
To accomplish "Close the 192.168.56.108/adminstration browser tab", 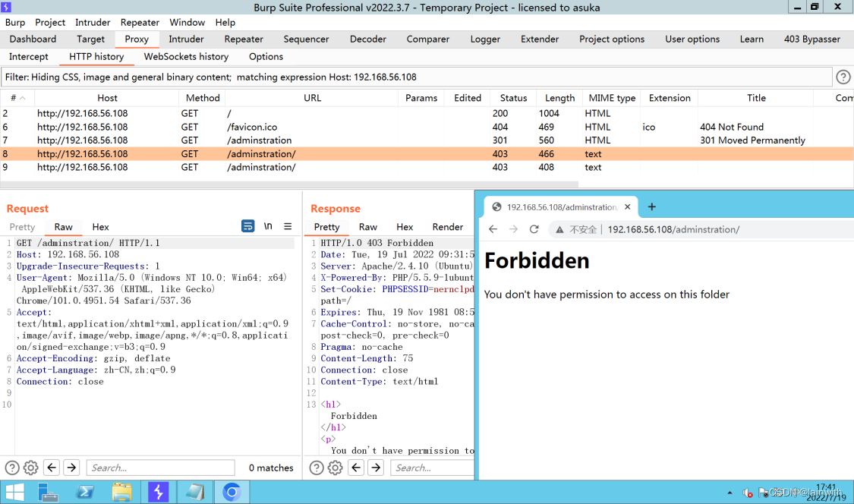I will [x=628, y=207].
